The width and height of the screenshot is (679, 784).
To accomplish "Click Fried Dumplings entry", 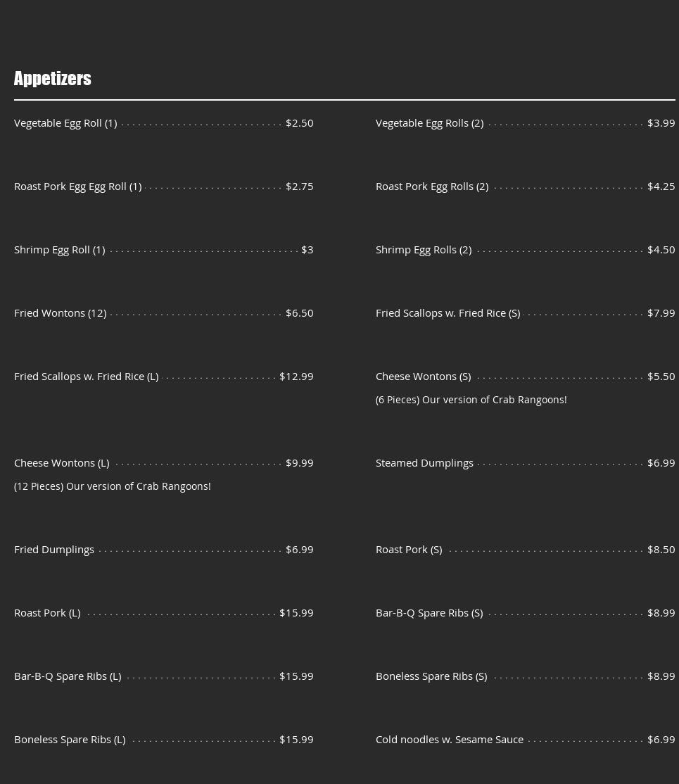I will coord(54,550).
